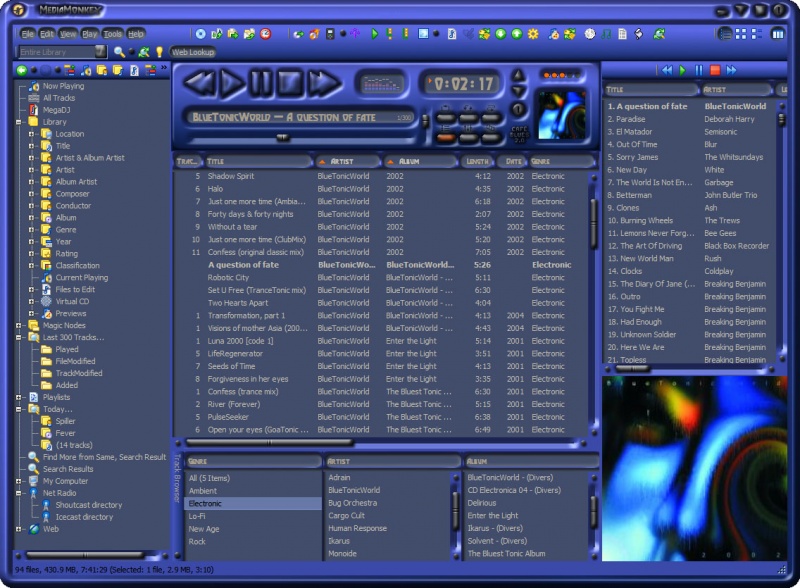
Task: Open the Play menu
Action: coord(90,34)
